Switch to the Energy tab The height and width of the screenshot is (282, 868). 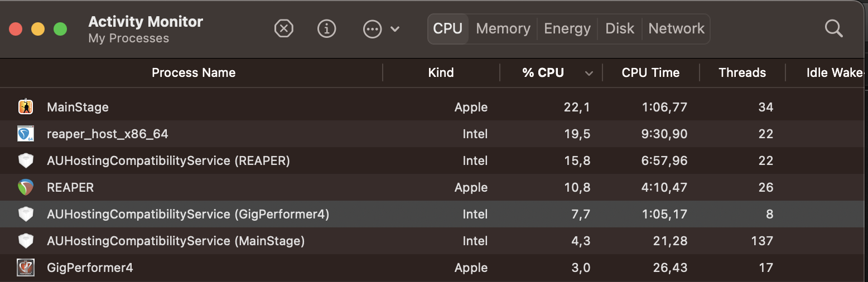pos(567,28)
